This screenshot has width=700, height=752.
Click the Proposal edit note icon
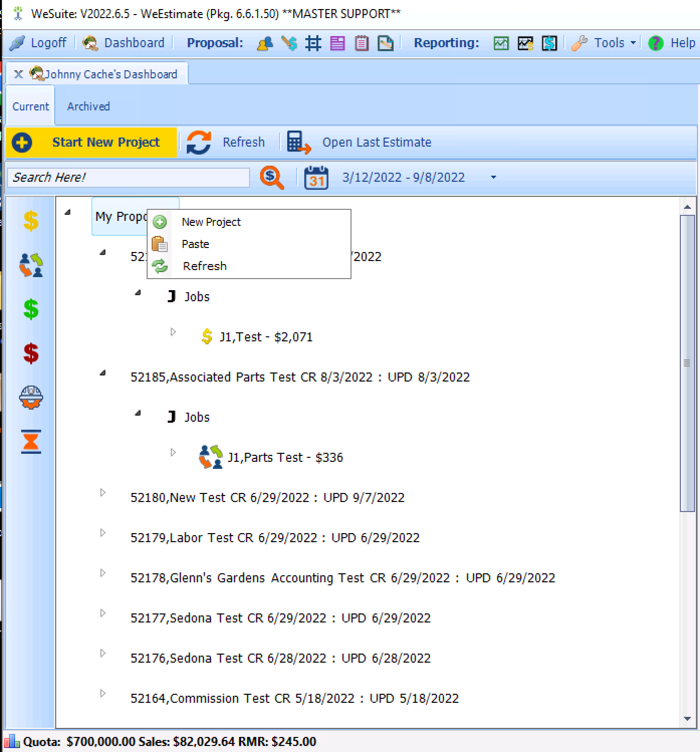[386, 44]
